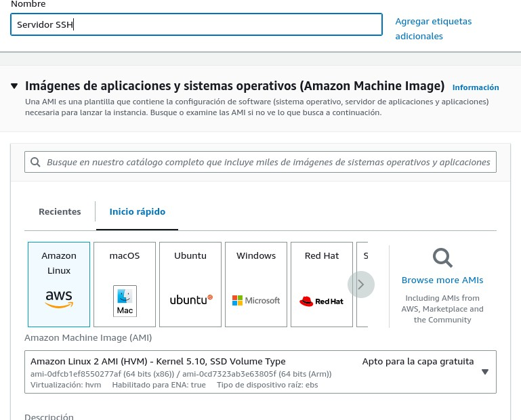Click the Tipo de dispositivo raíz: ebs text
521x420 pixels.
(x=268, y=385)
